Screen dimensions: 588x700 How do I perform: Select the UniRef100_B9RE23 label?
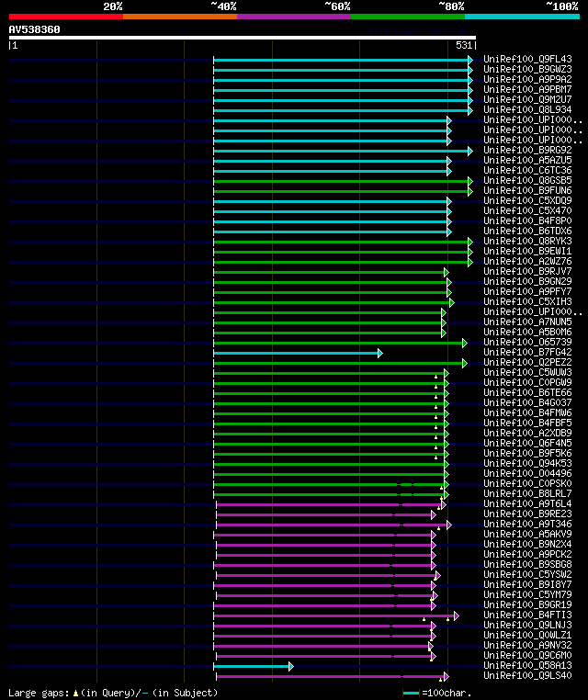[527, 514]
